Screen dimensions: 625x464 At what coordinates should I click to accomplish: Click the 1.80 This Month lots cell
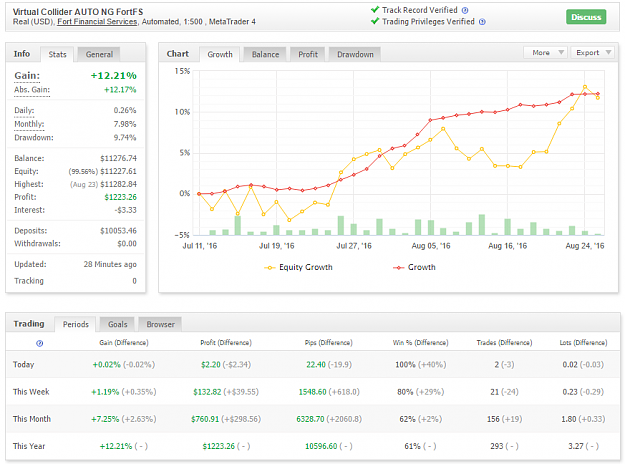pyautogui.click(x=569, y=419)
